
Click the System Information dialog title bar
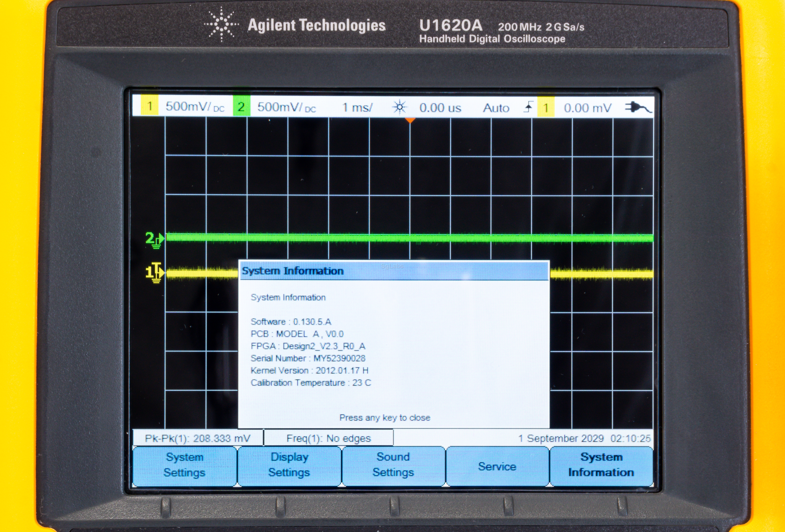(394, 271)
